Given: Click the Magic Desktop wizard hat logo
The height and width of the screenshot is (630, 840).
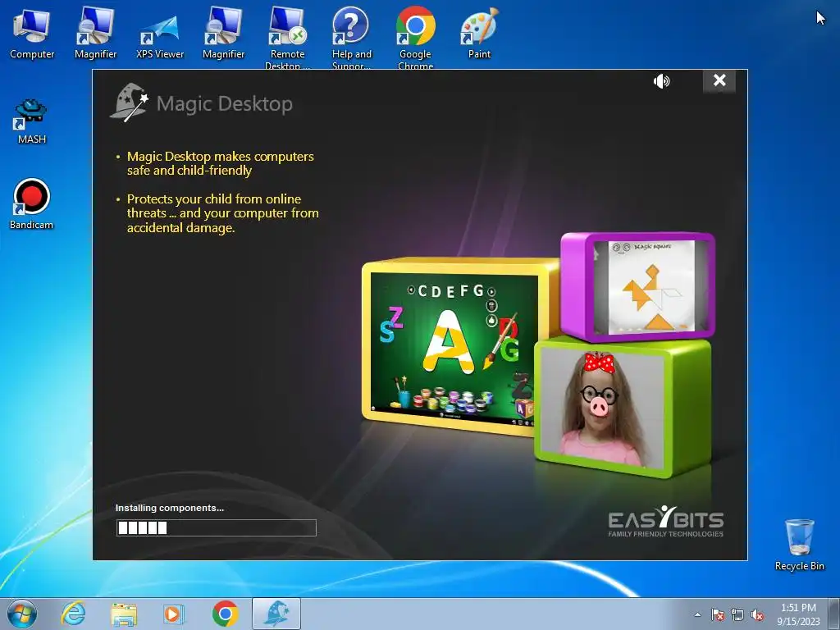Looking at the screenshot, I should click(x=129, y=102).
